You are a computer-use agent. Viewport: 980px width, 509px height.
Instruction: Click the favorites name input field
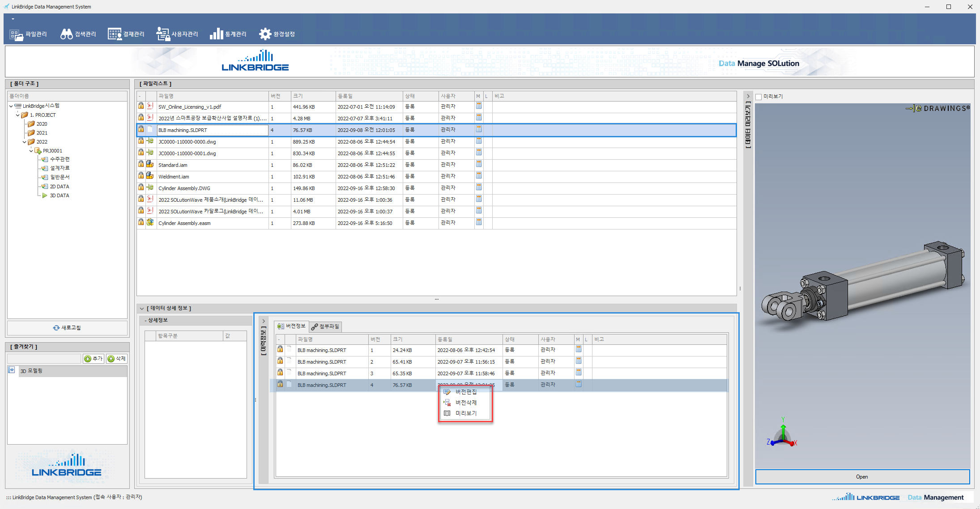[44, 359]
